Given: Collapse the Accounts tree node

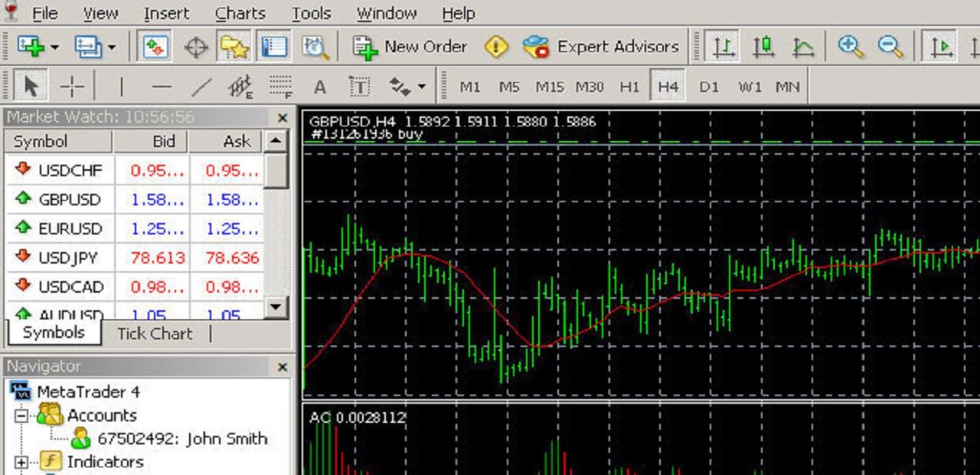Looking at the screenshot, I should (x=22, y=416).
